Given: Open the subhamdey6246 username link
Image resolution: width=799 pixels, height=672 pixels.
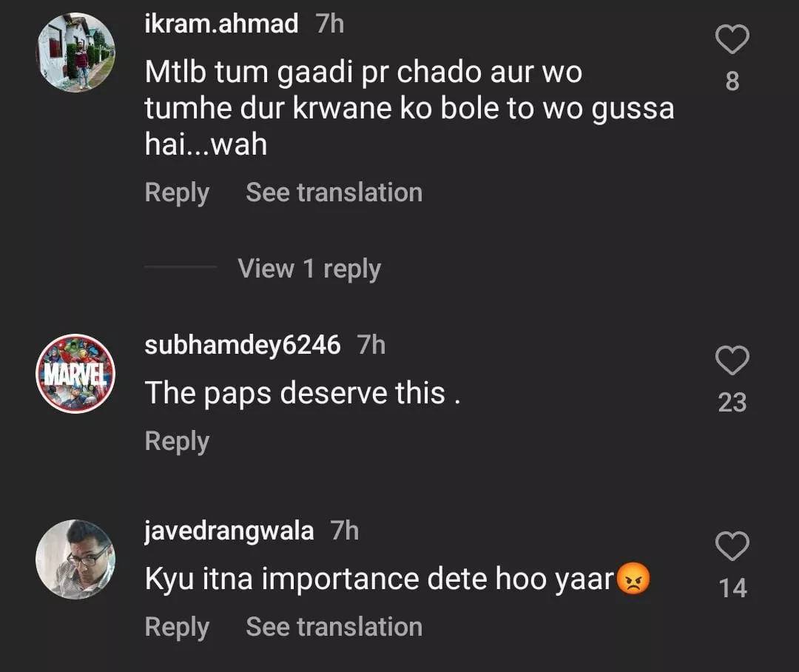Looking at the screenshot, I should tap(243, 345).
